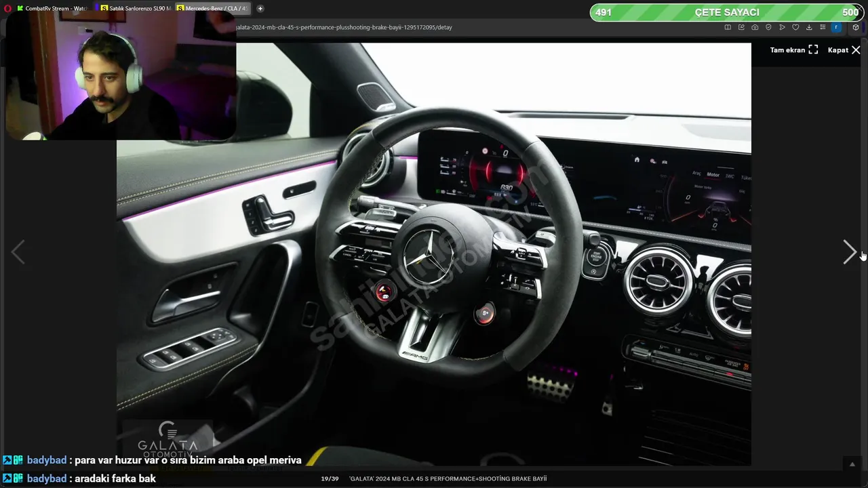
Task: Click the scroll-to-top triangle at bottom right
Action: [852, 464]
